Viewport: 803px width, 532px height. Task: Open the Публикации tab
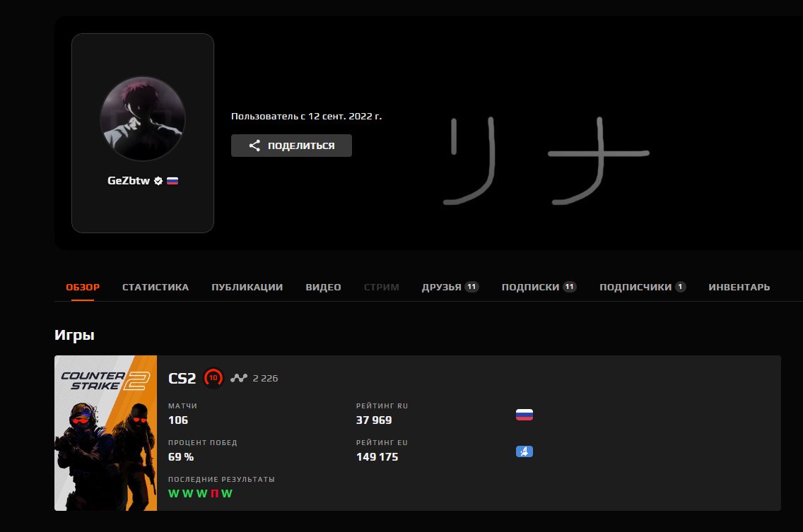pyautogui.click(x=247, y=288)
